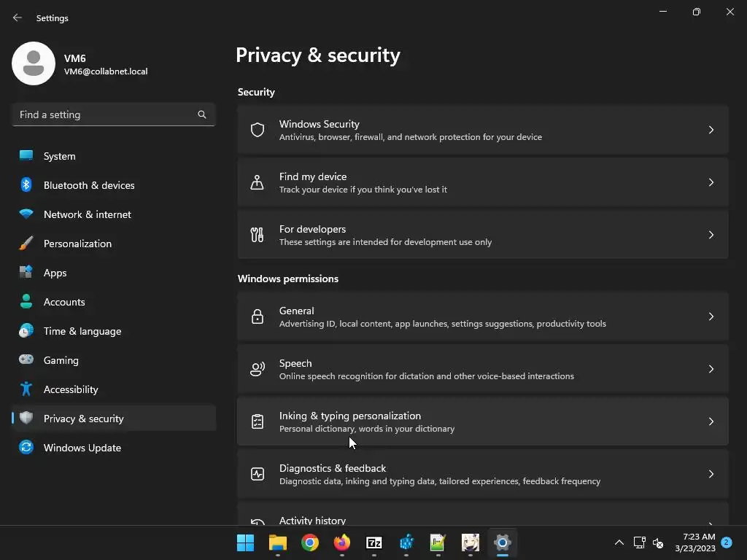Click the For developers tools icon
This screenshot has width=747, height=560.
point(257,235)
